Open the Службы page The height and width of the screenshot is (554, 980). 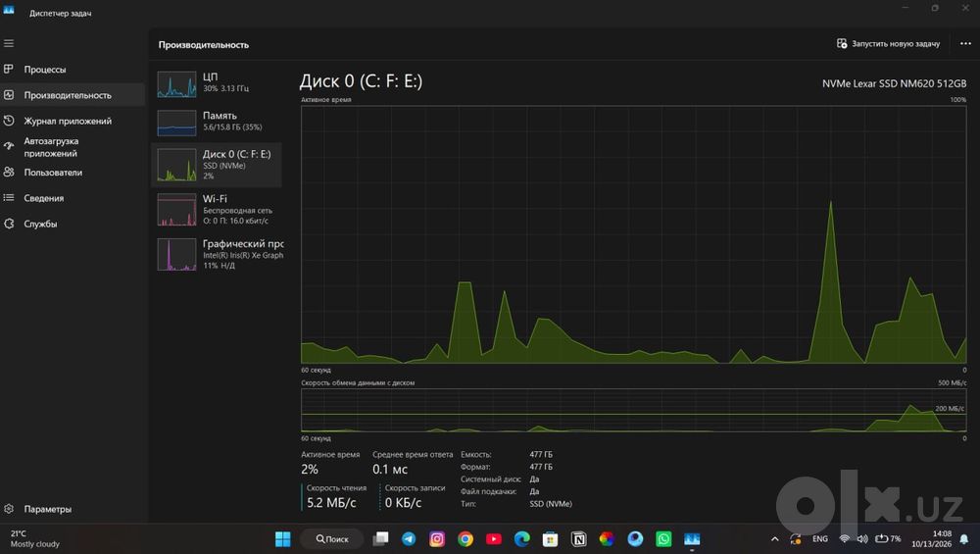(73, 224)
